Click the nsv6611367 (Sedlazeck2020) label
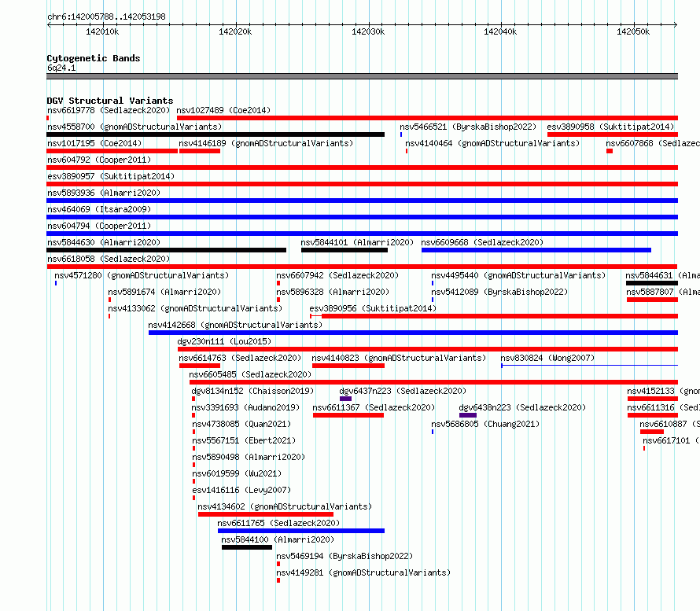The image size is (700, 611). point(374,407)
